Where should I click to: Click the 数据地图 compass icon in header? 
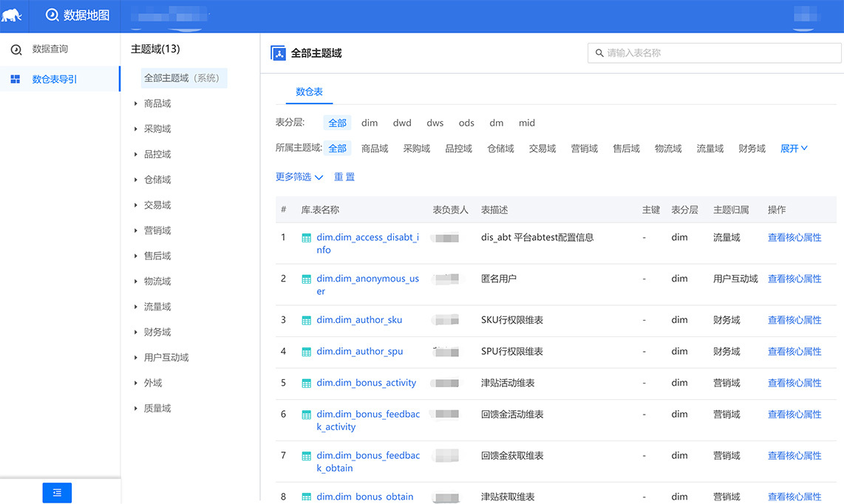click(52, 16)
